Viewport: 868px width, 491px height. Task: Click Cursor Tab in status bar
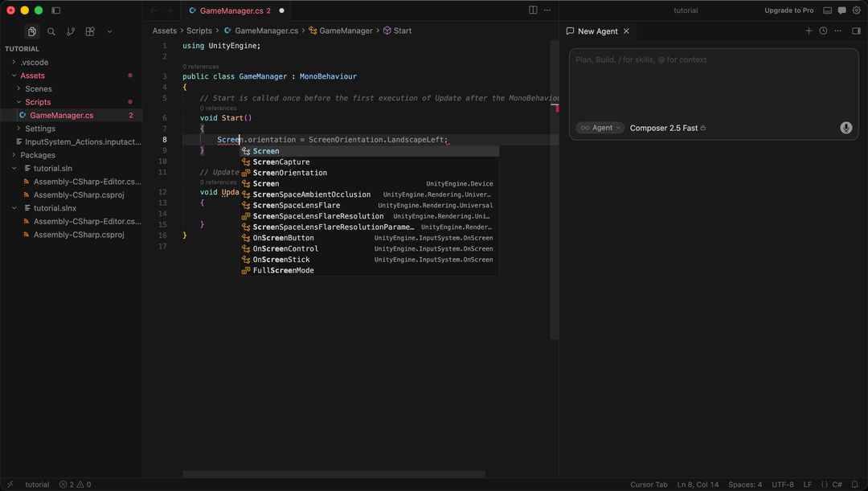(x=649, y=485)
